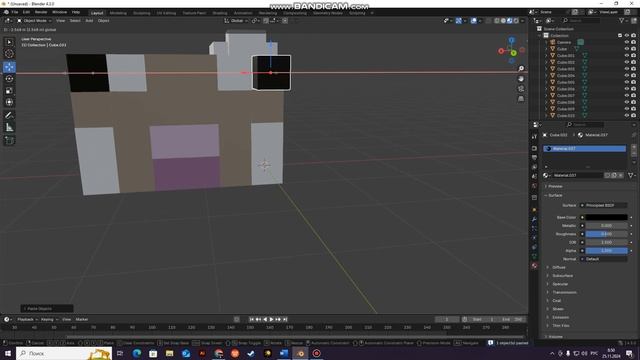This screenshot has width=640, height=360.
Task: Open the Render menu
Action: click(41, 12)
